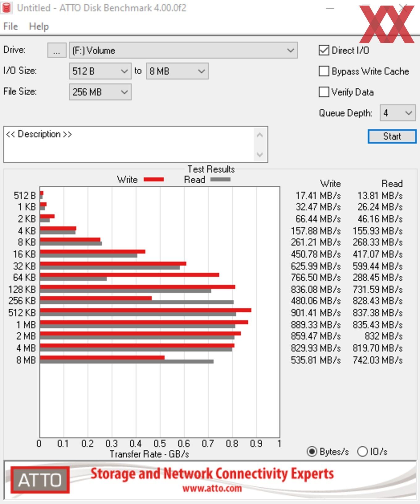Screen dimensions: 420x504
Task: Enable the Verify Data checkbox
Action: [x=324, y=92]
